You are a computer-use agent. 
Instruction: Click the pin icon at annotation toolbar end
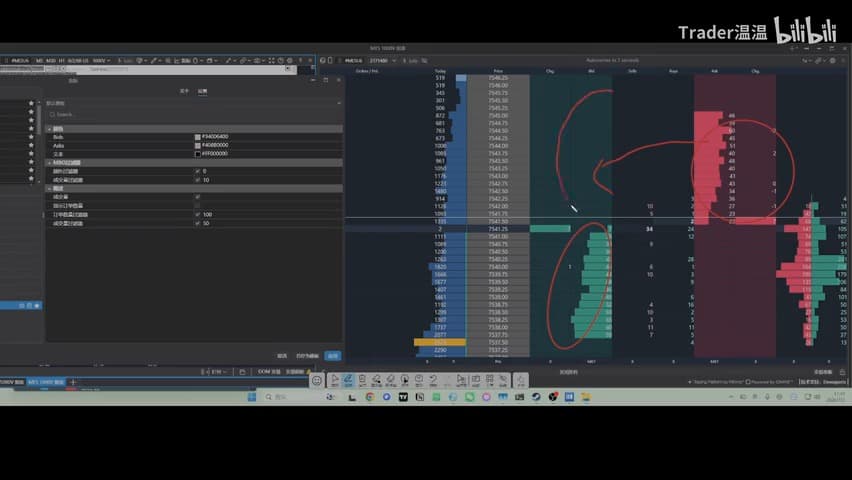[520, 381]
